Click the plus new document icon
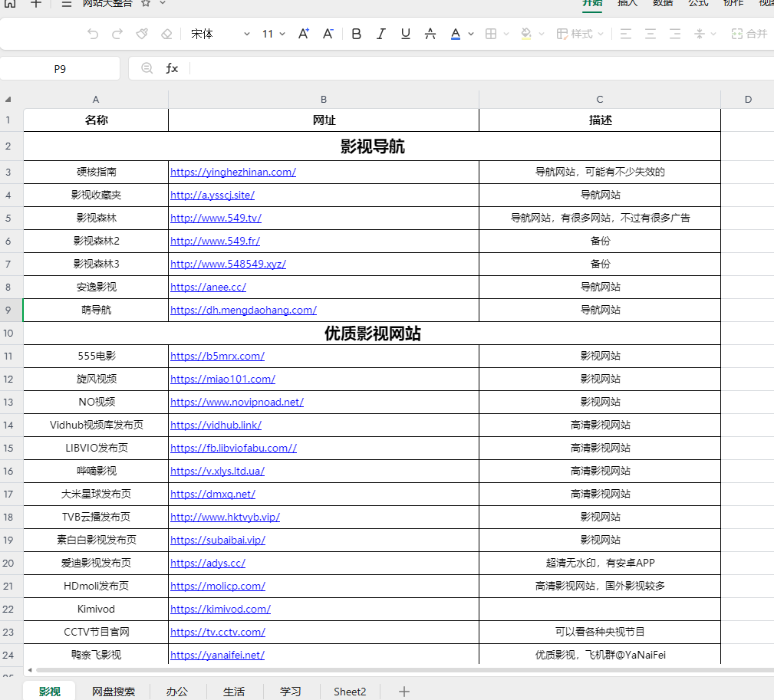This screenshot has height=700, width=774. 36,4
